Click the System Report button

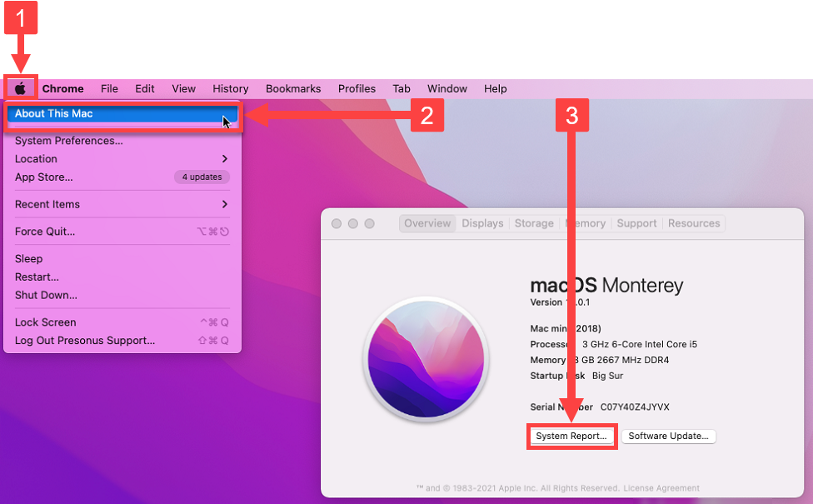(x=571, y=436)
